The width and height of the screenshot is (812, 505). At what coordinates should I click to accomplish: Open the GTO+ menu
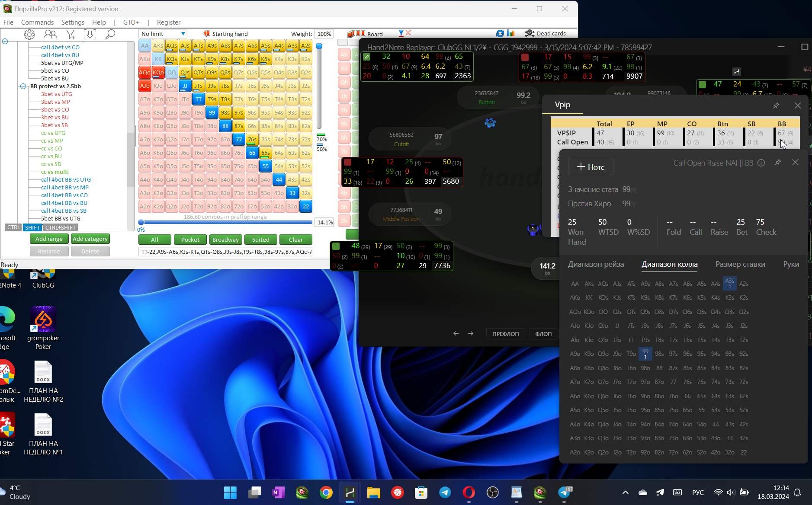[x=131, y=22]
